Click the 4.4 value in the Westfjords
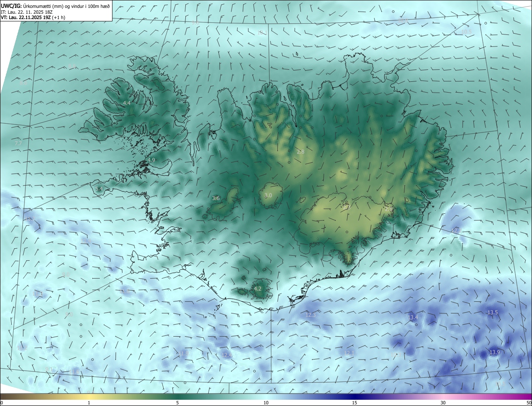The height and width of the screenshot is (406, 532). 127,103
